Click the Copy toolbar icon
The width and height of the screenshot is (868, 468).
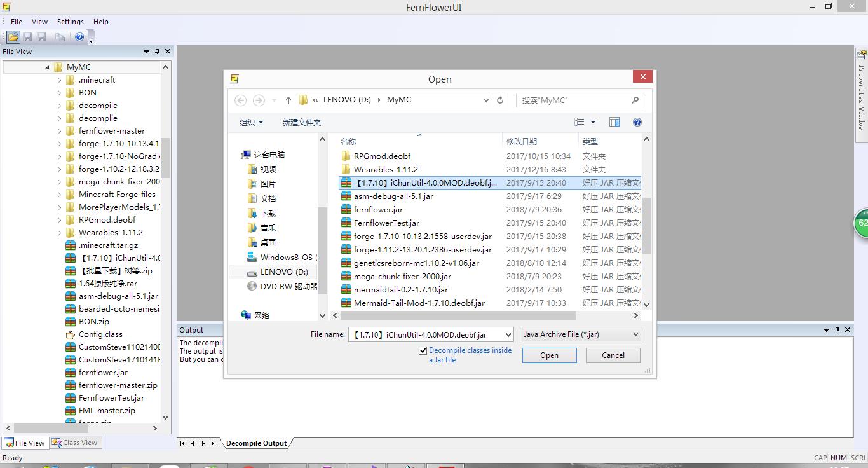click(x=60, y=38)
